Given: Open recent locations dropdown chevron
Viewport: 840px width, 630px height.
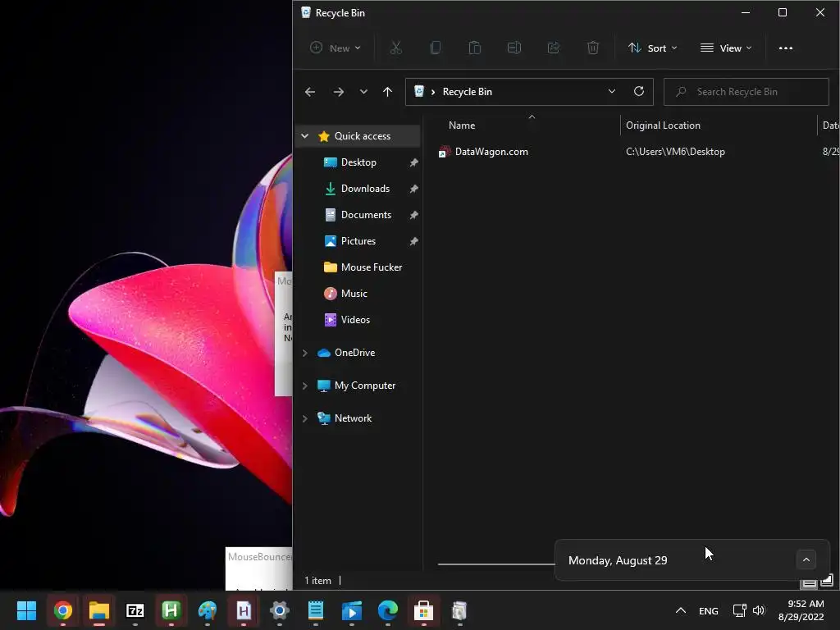Looking at the screenshot, I should click(x=363, y=92).
